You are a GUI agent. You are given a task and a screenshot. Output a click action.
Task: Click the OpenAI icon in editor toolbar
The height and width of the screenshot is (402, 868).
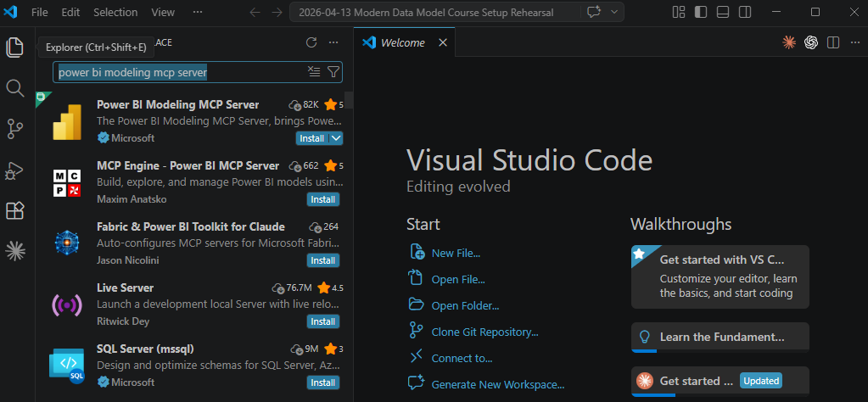pyautogui.click(x=811, y=42)
